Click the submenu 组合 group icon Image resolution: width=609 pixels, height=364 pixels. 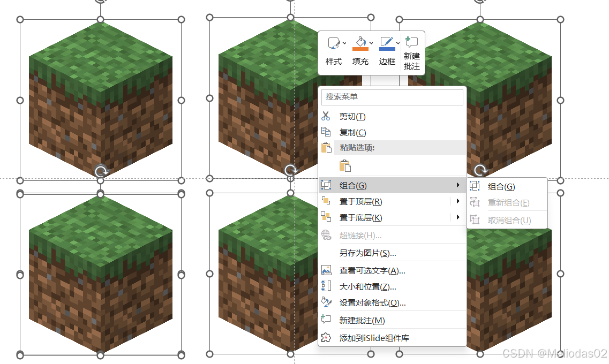(475, 186)
